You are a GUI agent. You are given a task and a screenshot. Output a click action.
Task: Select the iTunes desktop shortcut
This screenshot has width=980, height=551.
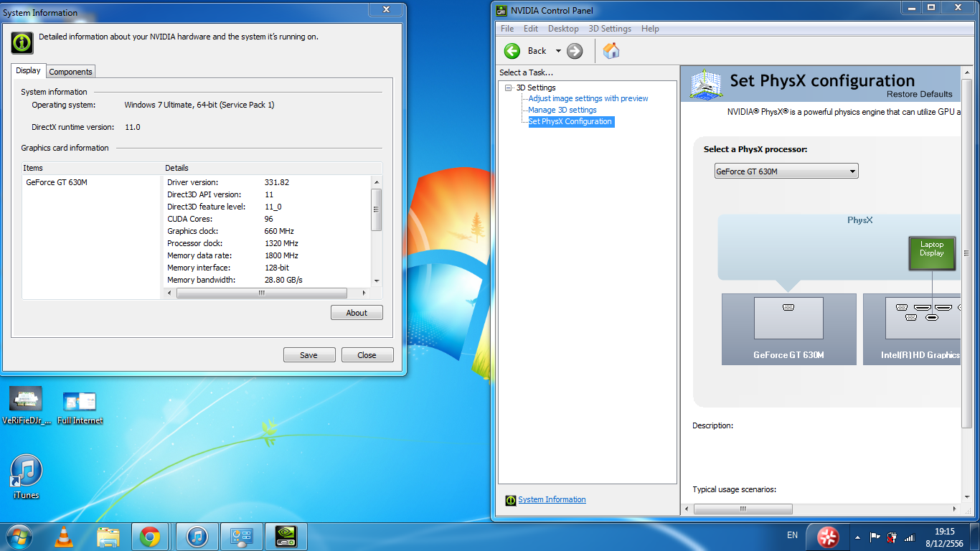(27, 477)
